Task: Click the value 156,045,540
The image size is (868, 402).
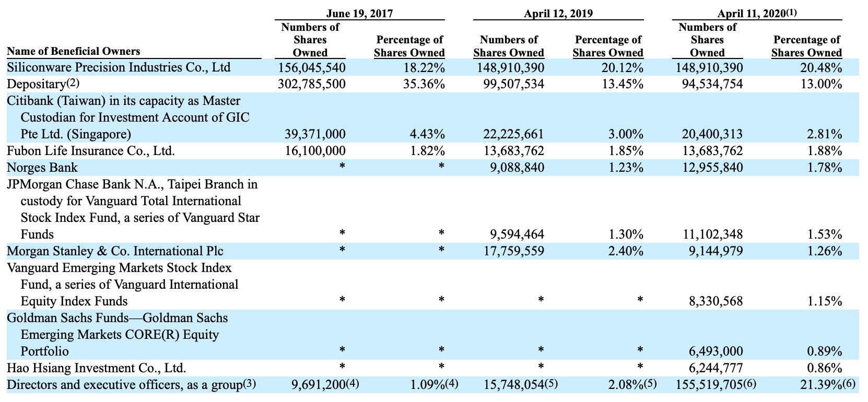Action: (312, 67)
